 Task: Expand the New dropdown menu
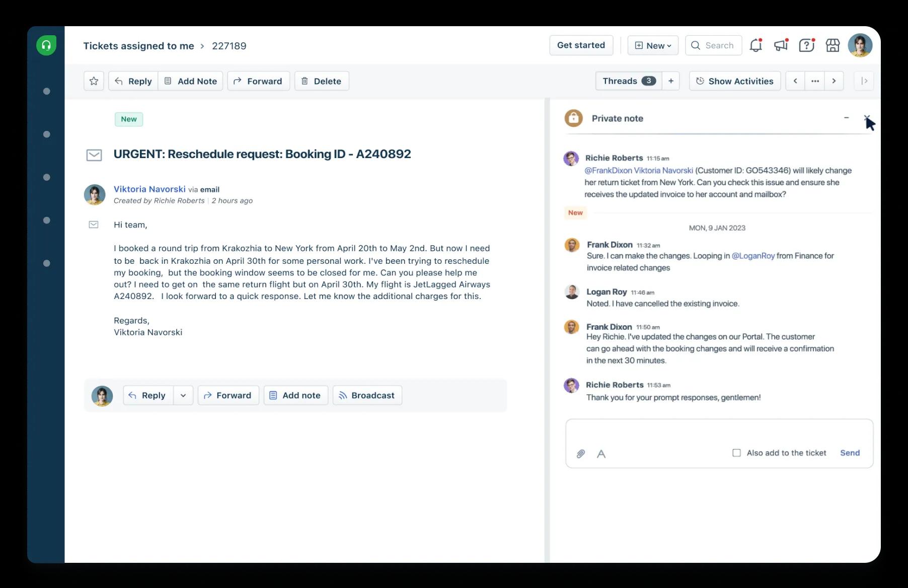click(653, 45)
